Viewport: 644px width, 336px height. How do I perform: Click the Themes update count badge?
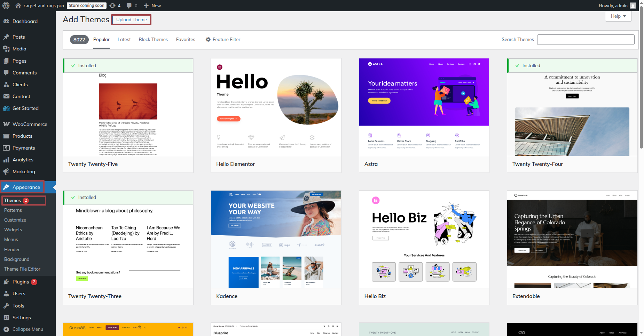(x=26, y=200)
